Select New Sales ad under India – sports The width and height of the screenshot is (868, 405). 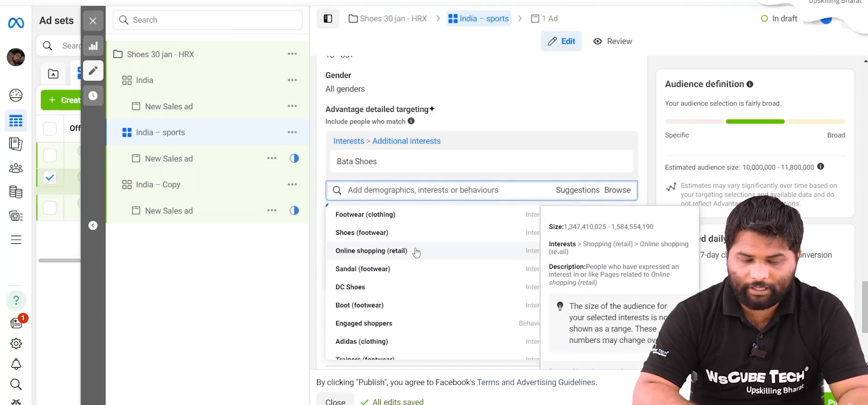pyautogui.click(x=169, y=159)
